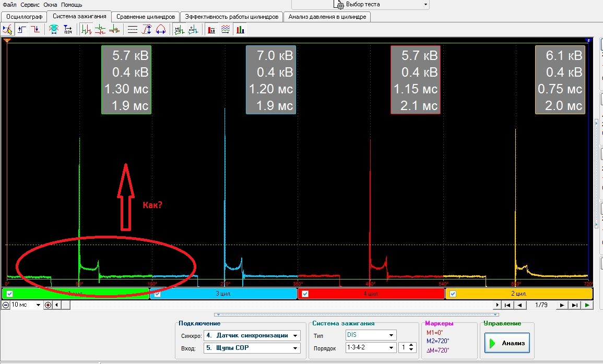Click the cyan waveform width icon
603x364 pixels.
point(53,30)
